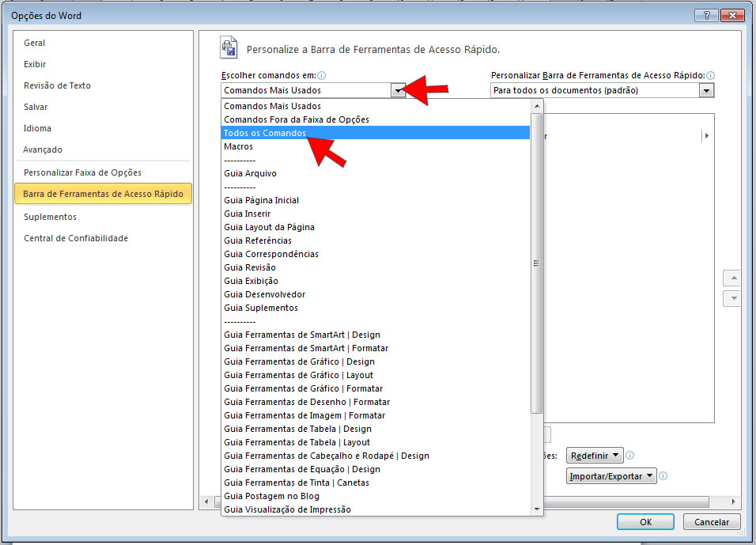756x545 pixels.
Task: Select Guia Ferramentas de Imagem | Formatar
Action: coord(376,415)
